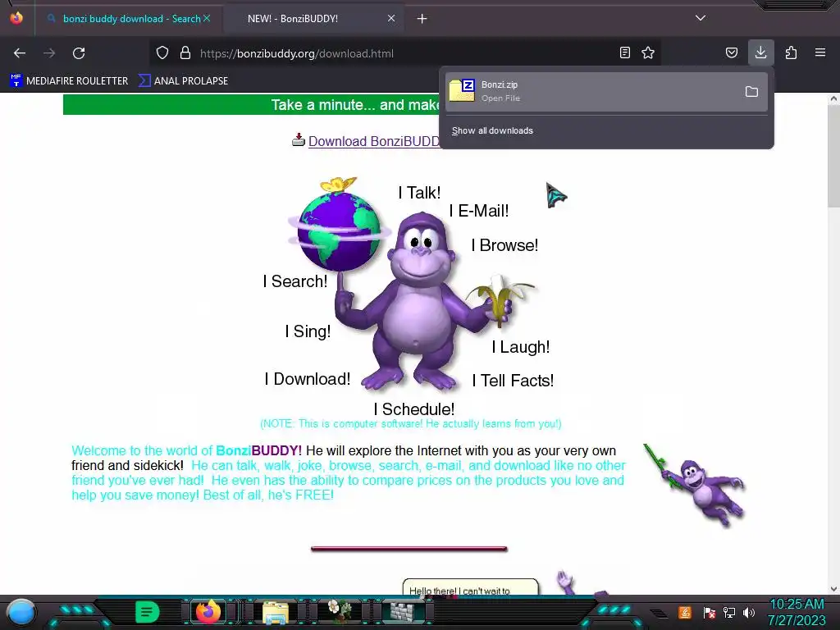This screenshot has width=840, height=630.
Task: Open a new browser tab
Action: tap(422, 19)
